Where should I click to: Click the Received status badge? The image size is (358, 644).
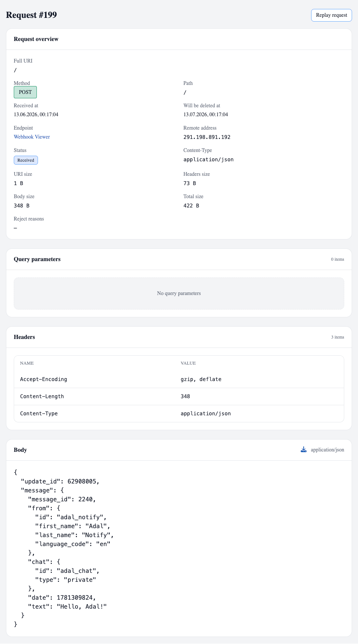tap(26, 160)
